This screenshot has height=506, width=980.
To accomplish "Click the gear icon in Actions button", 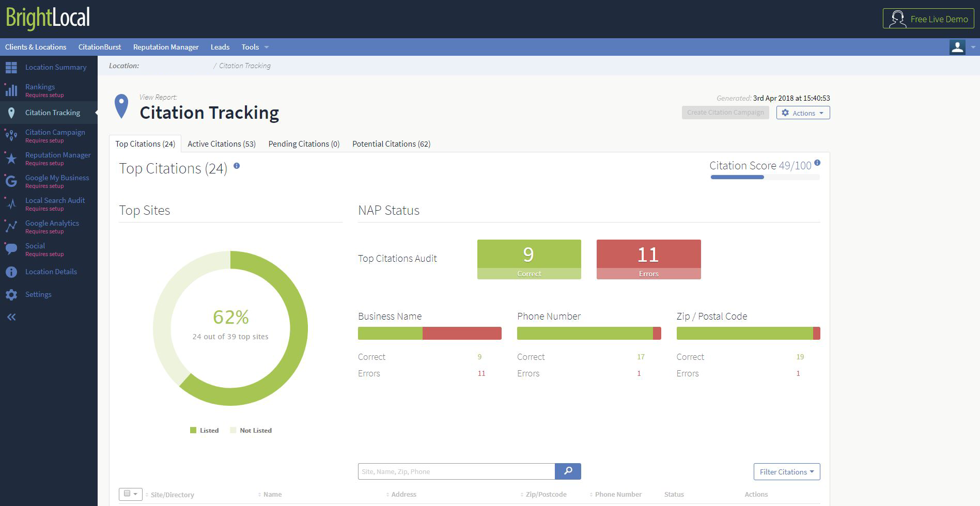I will (x=785, y=113).
